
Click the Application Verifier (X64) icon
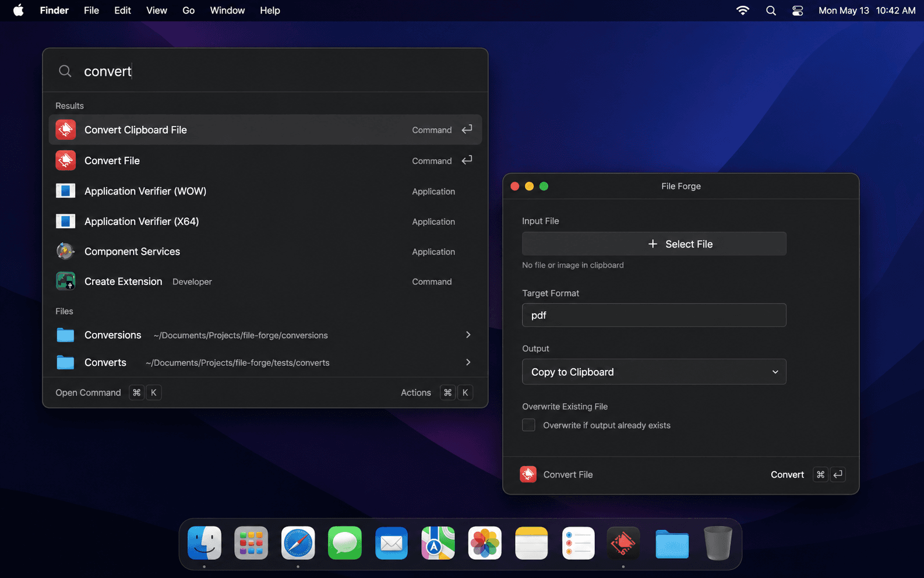click(x=65, y=221)
